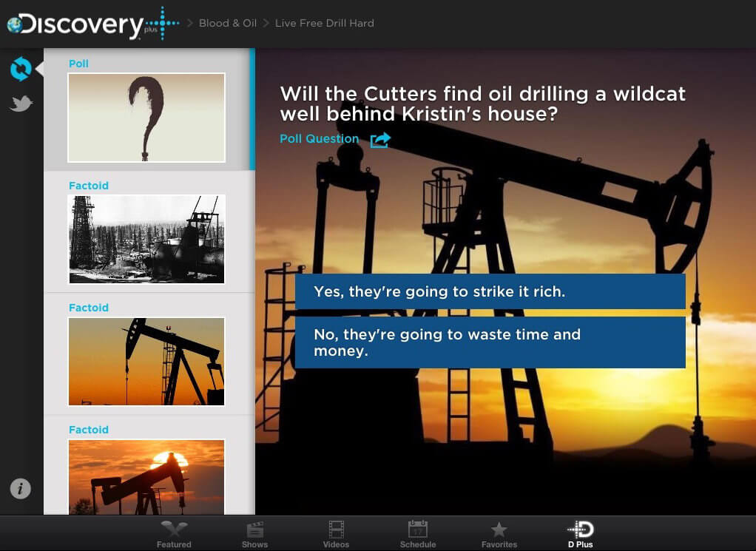The width and height of the screenshot is (756, 551).
Task: Navigate to Blood & Oil breadcrumb
Action: (x=228, y=23)
